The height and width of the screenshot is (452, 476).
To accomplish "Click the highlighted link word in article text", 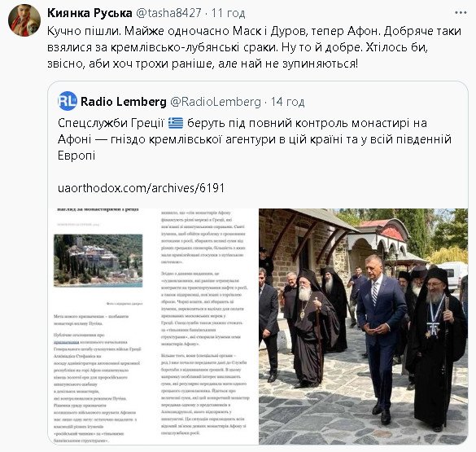I will click(67, 342).
